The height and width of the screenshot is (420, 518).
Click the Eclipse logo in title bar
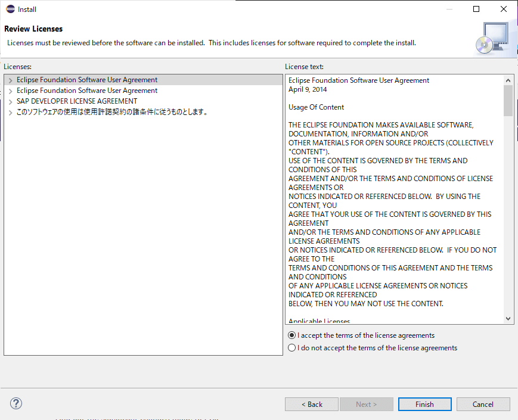pyautogui.click(x=11, y=9)
